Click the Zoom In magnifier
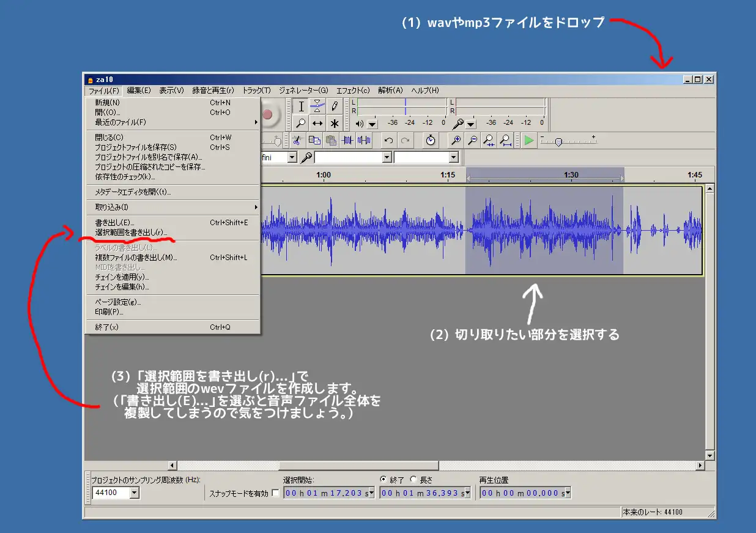Image resolution: width=756 pixels, height=533 pixels. click(x=456, y=140)
